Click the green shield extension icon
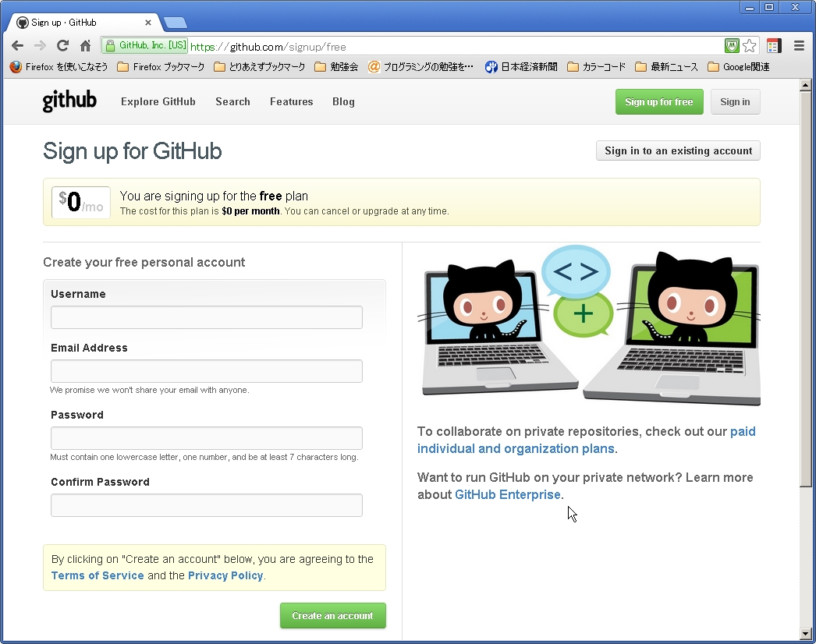816x644 pixels. tap(732, 46)
